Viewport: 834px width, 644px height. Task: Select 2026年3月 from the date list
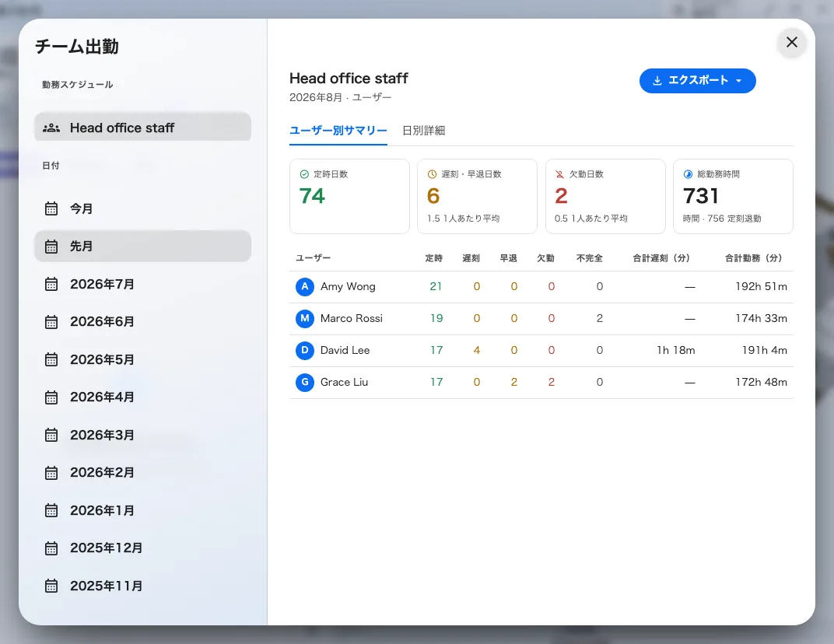(x=142, y=435)
